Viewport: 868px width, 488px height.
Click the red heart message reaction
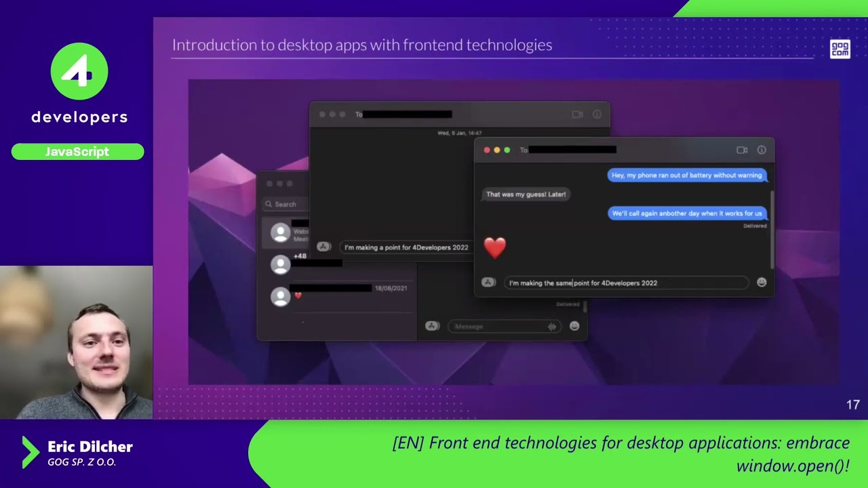(x=495, y=247)
